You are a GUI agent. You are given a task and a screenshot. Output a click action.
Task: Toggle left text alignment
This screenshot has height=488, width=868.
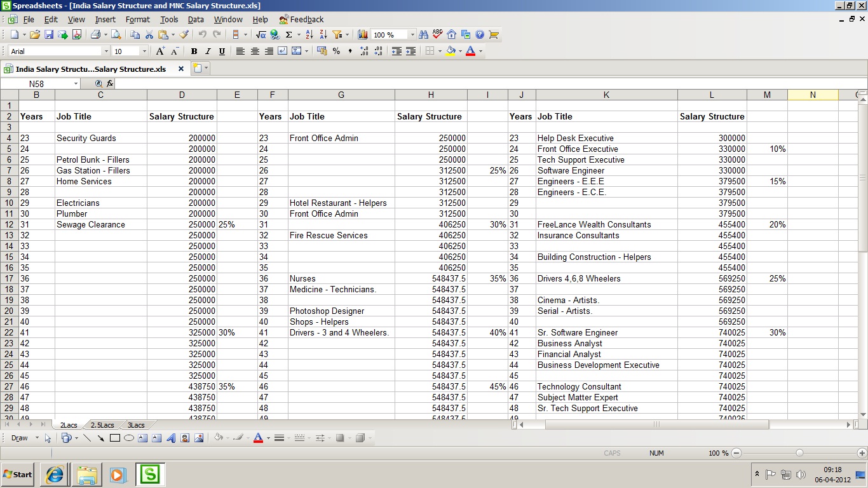(240, 51)
